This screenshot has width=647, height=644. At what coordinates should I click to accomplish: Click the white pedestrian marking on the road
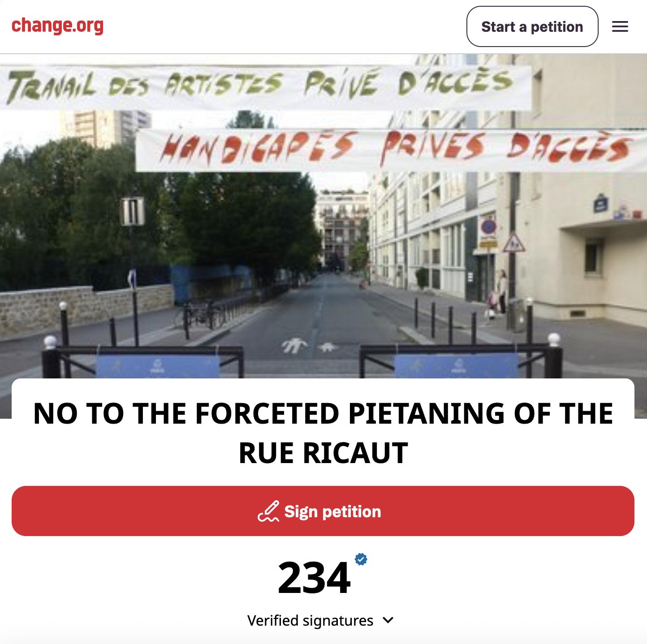point(295,346)
